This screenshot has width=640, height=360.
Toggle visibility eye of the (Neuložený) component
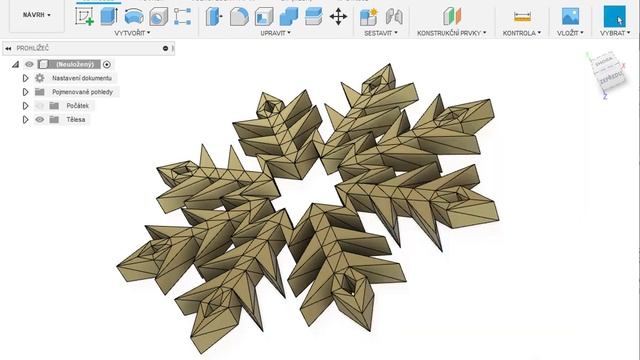[29, 64]
